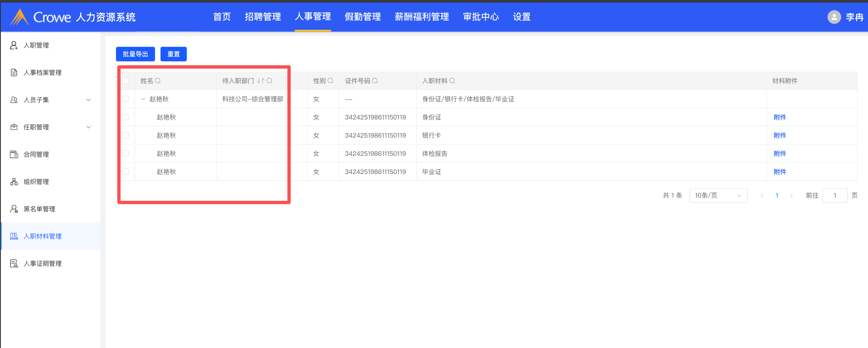868x348 pixels.
Task: Click the search icon beside 证件号码 column
Action: point(375,81)
